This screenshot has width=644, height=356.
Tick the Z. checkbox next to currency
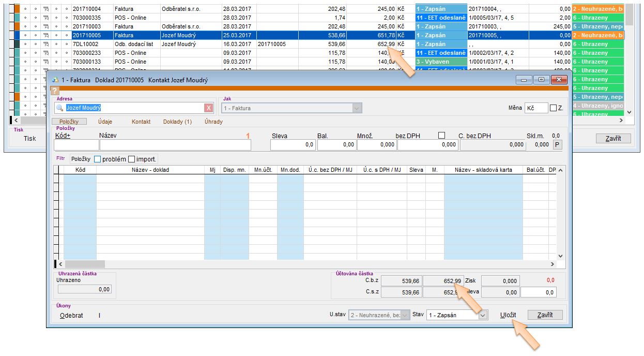pyautogui.click(x=553, y=108)
